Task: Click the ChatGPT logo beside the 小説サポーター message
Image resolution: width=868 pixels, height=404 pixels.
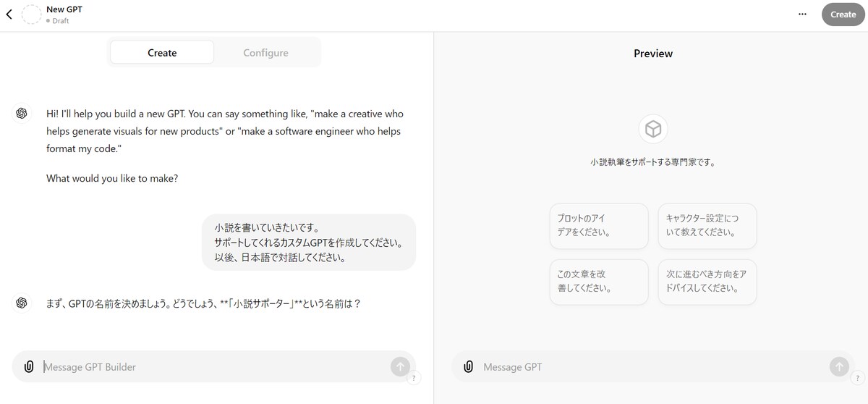Action: pyautogui.click(x=22, y=303)
